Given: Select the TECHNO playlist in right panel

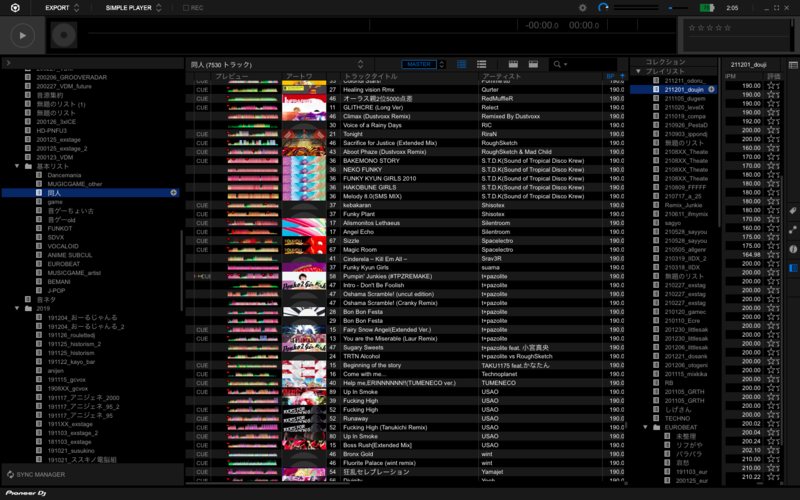Looking at the screenshot, I should [x=677, y=418].
